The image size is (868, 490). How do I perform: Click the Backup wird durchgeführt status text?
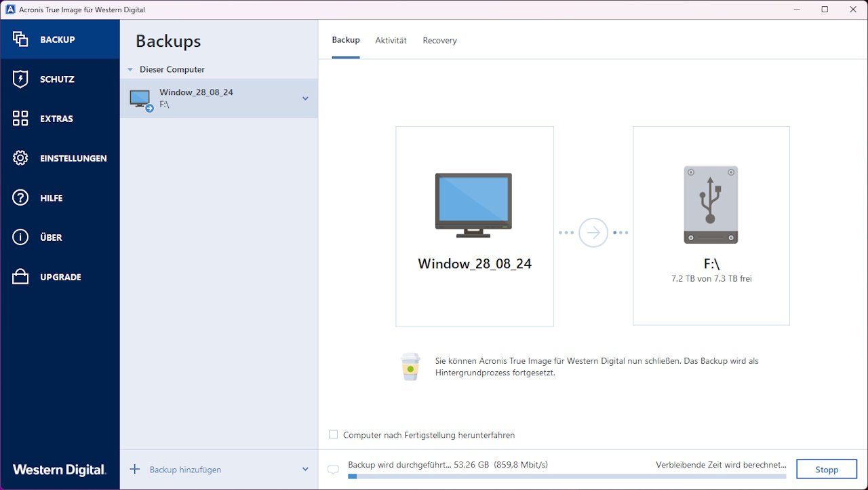pos(448,465)
